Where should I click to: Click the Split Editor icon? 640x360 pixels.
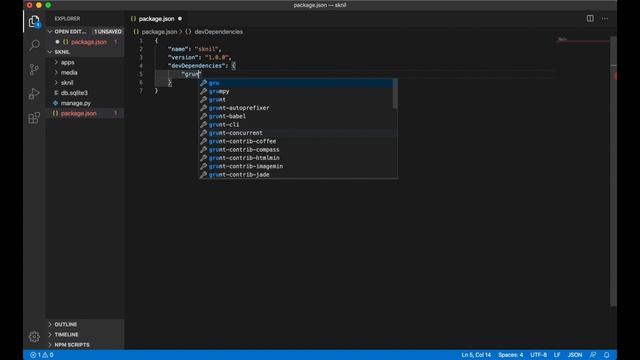pyautogui.click(x=590, y=18)
